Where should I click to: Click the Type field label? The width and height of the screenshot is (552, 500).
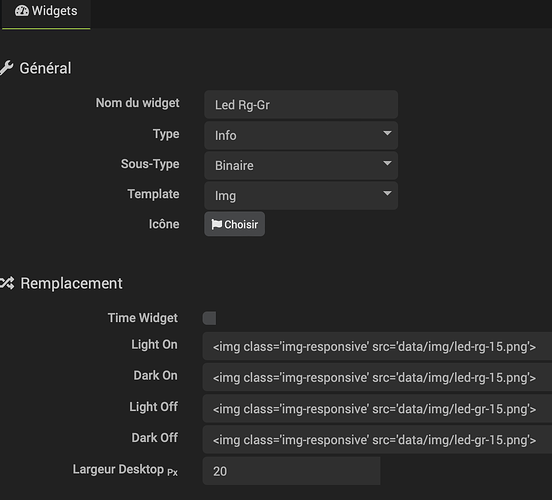[x=166, y=134]
